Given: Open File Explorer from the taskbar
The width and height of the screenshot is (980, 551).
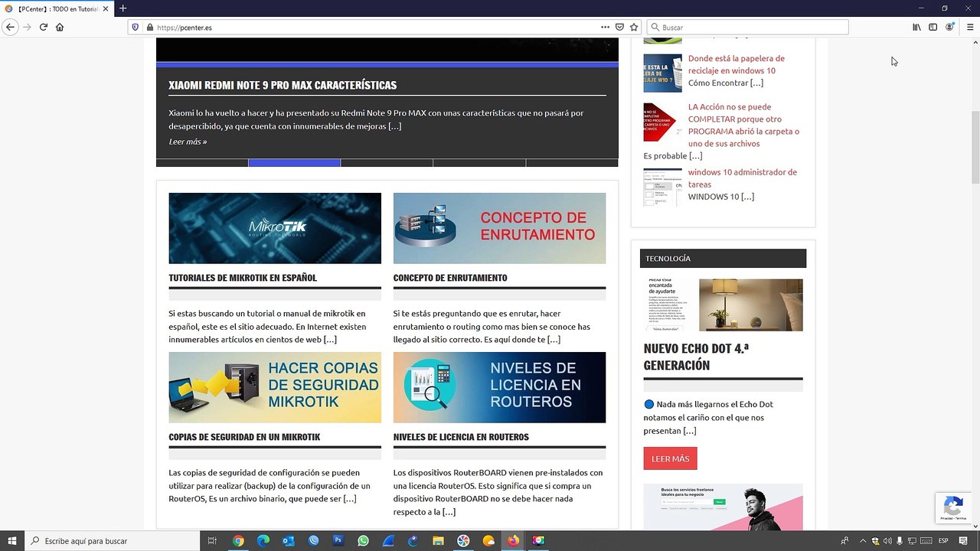Looking at the screenshot, I should click(x=438, y=541).
